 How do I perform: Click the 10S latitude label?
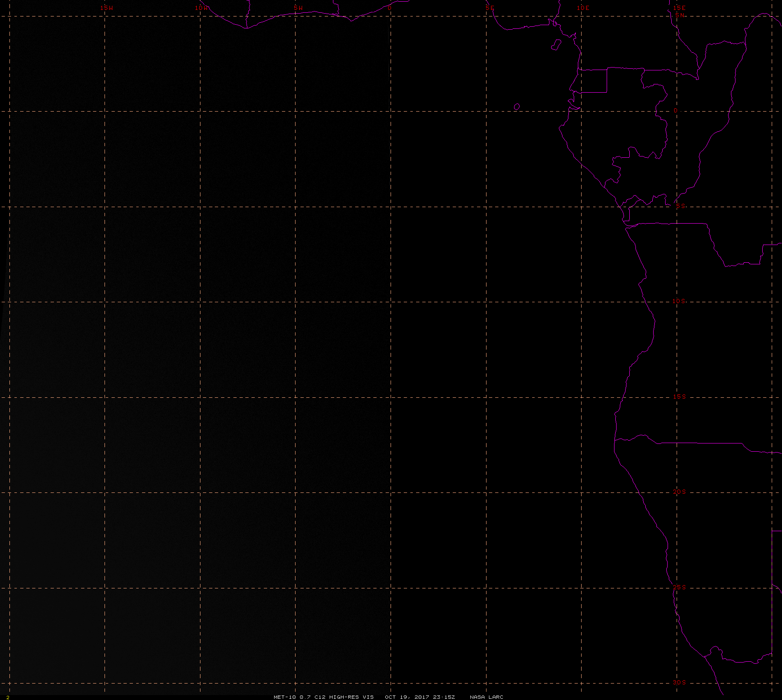tap(679, 301)
